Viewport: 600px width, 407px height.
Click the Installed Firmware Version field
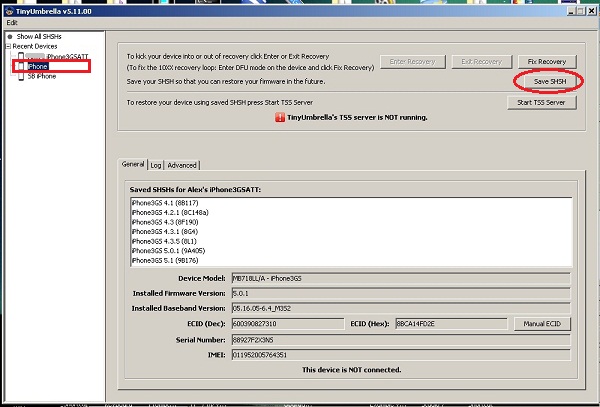click(x=401, y=293)
